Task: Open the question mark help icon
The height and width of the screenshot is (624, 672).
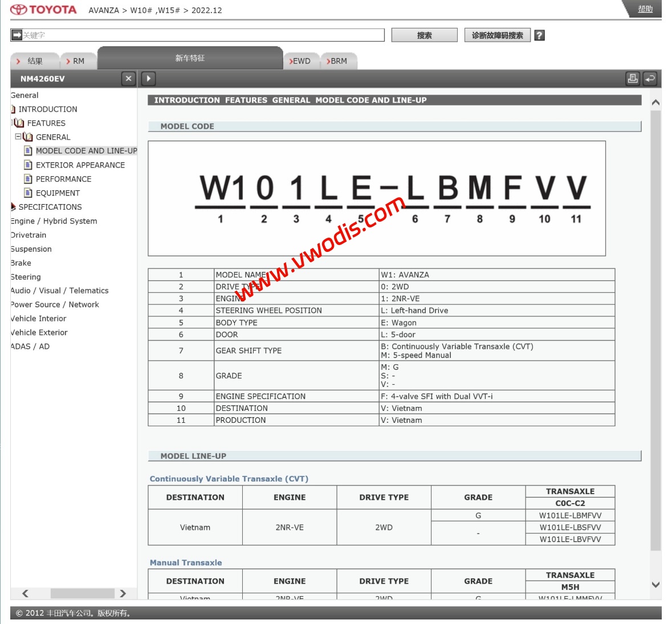Action: pyautogui.click(x=539, y=35)
